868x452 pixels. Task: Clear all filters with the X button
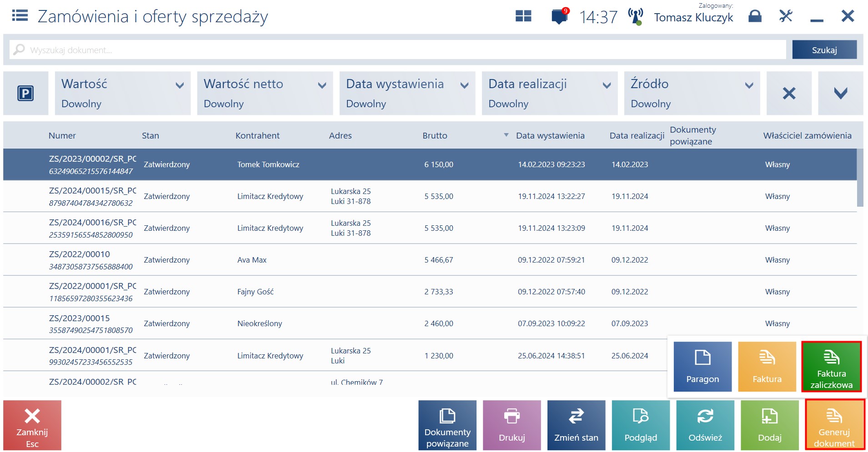point(789,94)
